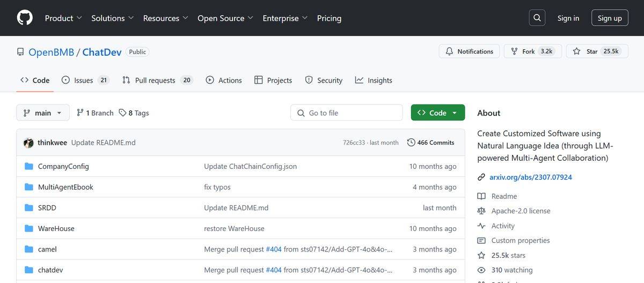The height and width of the screenshot is (283, 644).
Task: Expand the Product menu
Action: point(63,18)
